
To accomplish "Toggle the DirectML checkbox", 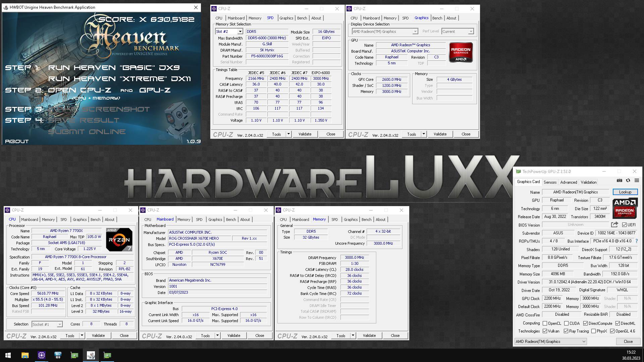I will point(618,323).
